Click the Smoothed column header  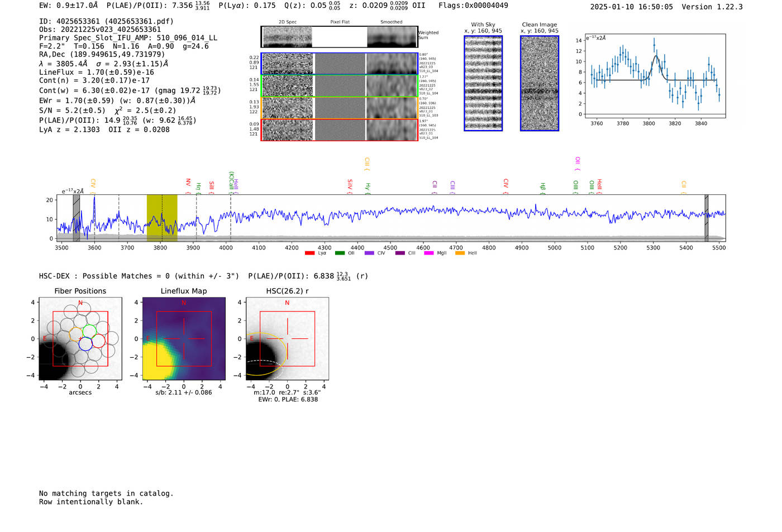391,22
